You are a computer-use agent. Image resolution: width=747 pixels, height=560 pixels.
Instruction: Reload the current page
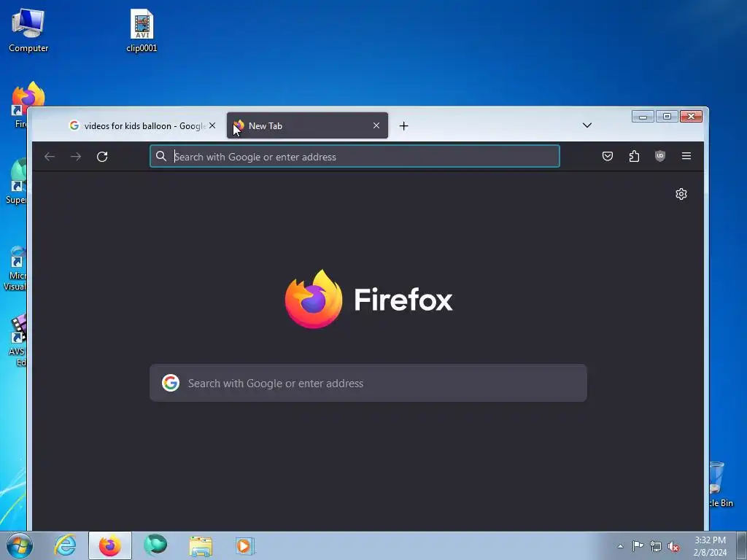tap(102, 157)
